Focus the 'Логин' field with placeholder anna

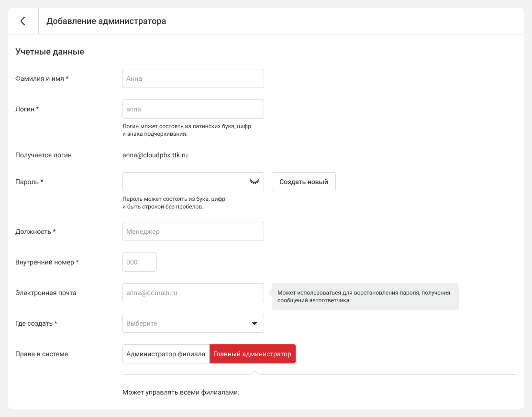coord(193,109)
